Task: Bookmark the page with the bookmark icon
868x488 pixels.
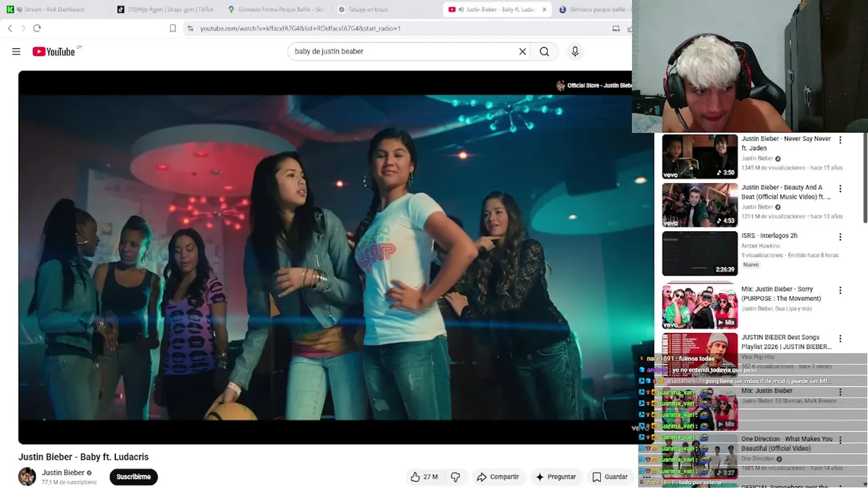Action: pos(172,28)
